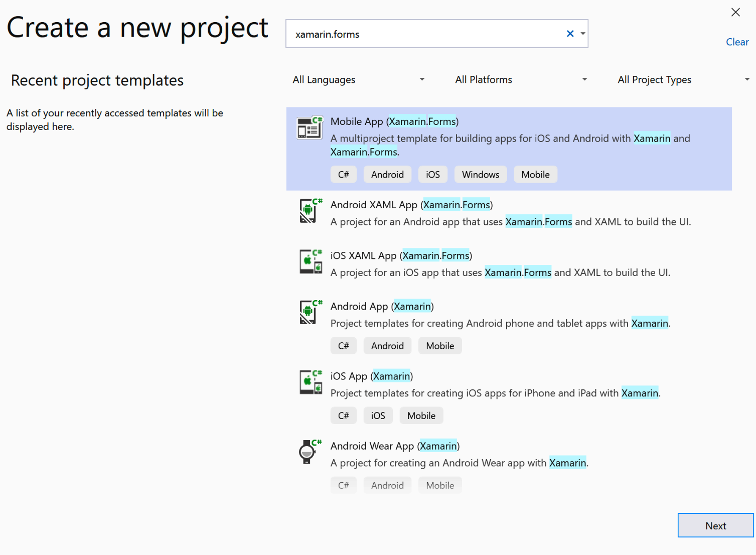This screenshot has height=555, width=756.
Task: Open the All Project Types dropdown
Action: coord(683,80)
